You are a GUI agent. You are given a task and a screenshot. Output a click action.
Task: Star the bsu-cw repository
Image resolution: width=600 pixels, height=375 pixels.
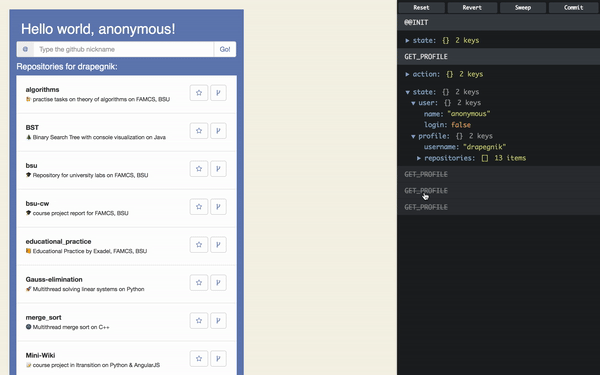(199, 207)
